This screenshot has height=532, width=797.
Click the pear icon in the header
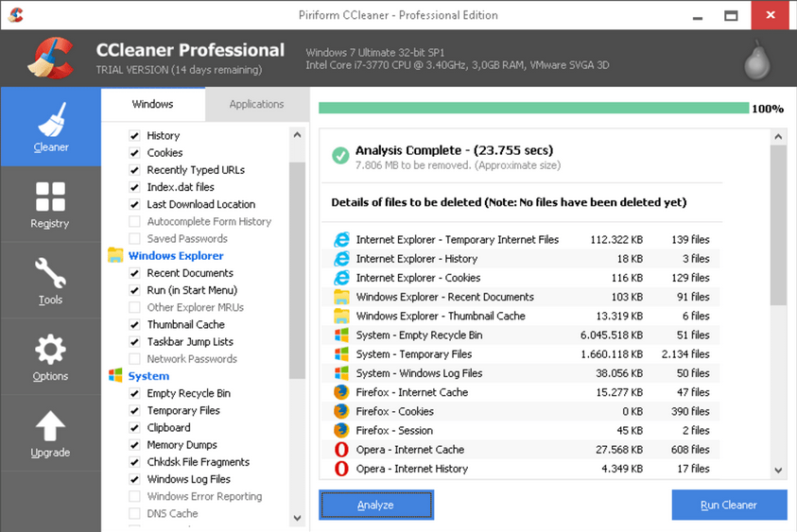[x=757, y=60]
